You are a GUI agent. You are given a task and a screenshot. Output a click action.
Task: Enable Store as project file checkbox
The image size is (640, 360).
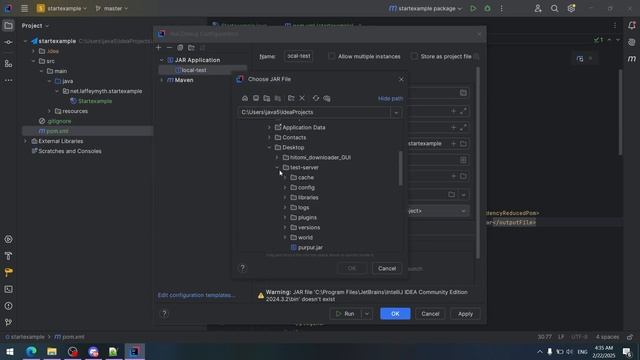(x=414, y=56)
